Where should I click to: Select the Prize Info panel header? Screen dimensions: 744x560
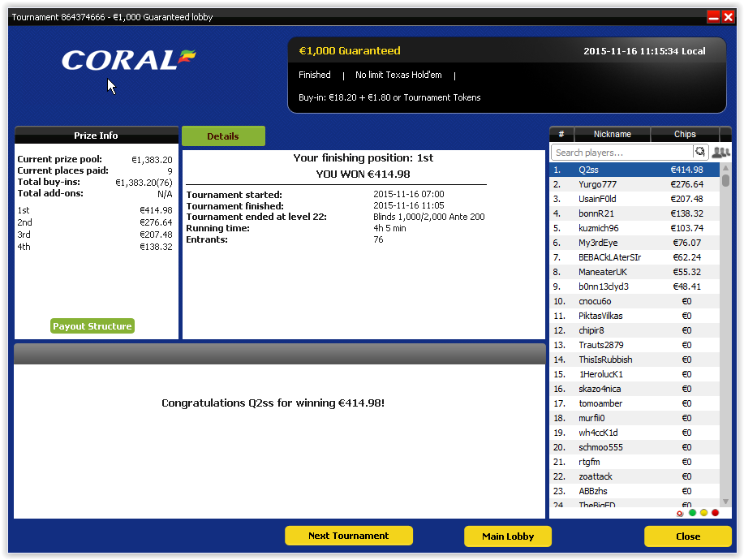(96, 136)
